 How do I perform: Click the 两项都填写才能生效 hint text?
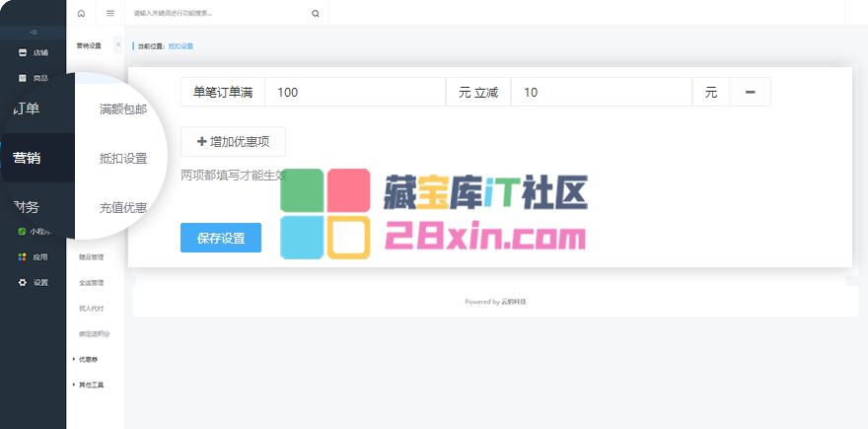pos(234,176)
